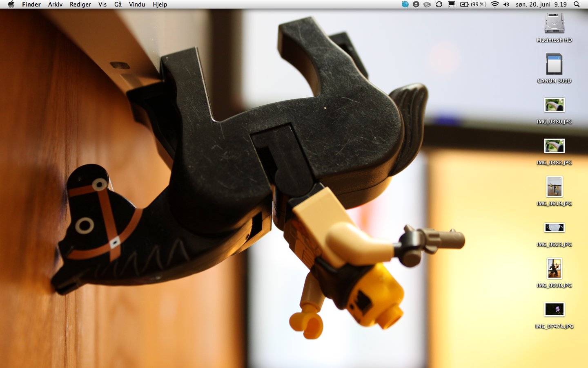Click the blue globe menu bar icon

click(x=405, y=4)
